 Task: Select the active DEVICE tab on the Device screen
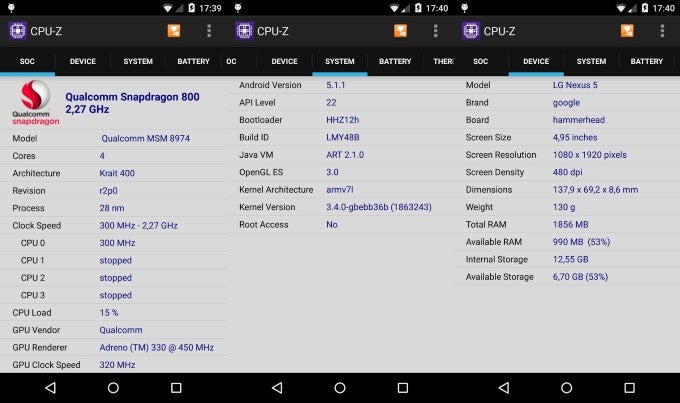pos(536,62)
